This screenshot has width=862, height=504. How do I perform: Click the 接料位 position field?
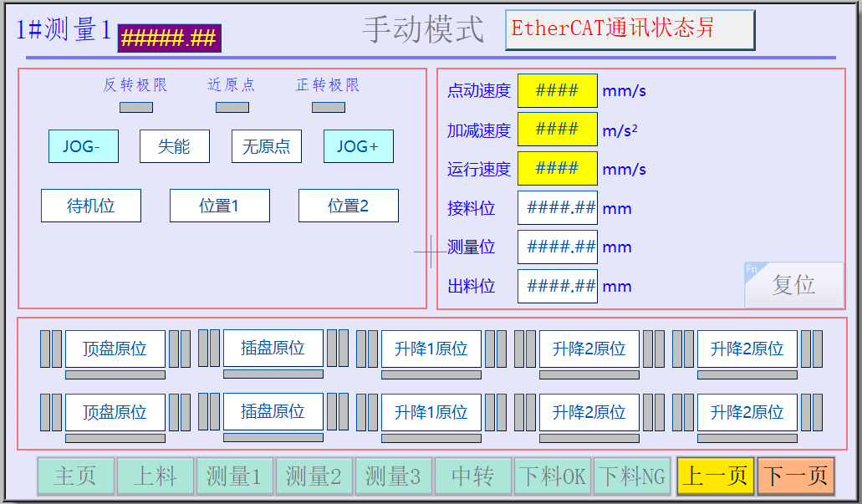click(557, 208)
